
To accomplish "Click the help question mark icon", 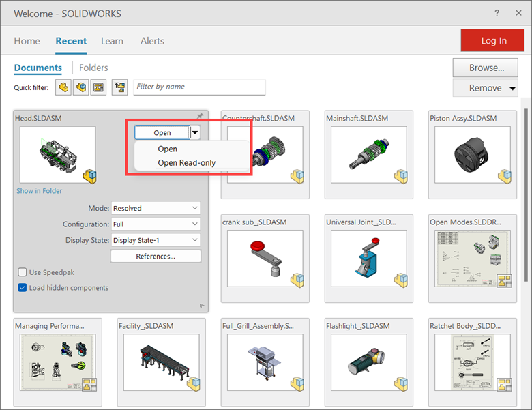I will (x=497, y=13).
